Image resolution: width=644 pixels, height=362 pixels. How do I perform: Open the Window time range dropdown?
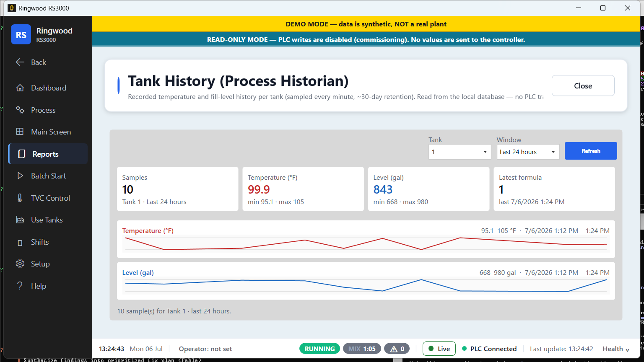tap(528, 152)
